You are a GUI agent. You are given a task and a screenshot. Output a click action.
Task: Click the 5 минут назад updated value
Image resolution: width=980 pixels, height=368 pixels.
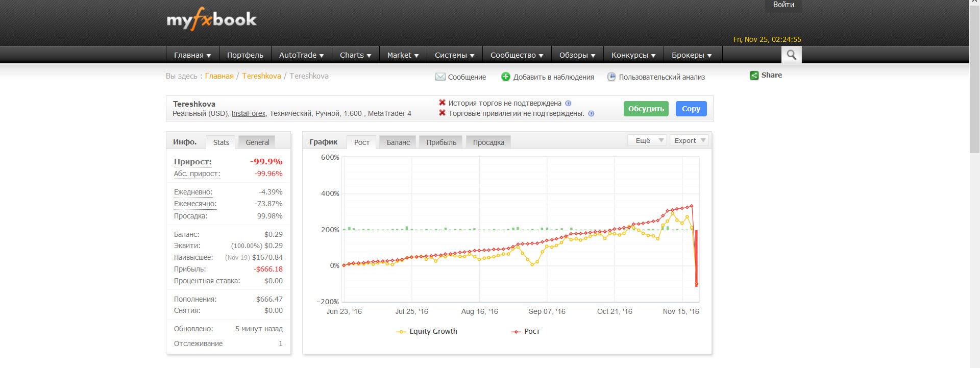259,329
